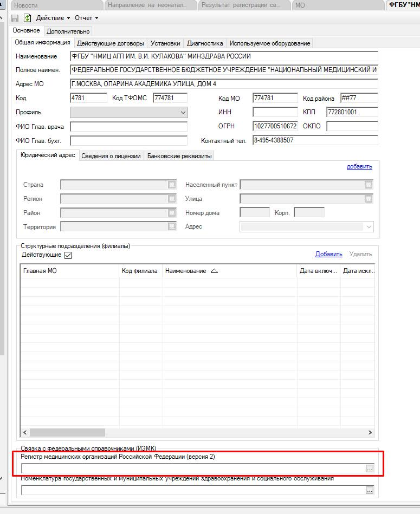Open the Действующие договоры tab
420x514 pixels.
(x=111, y=43)
